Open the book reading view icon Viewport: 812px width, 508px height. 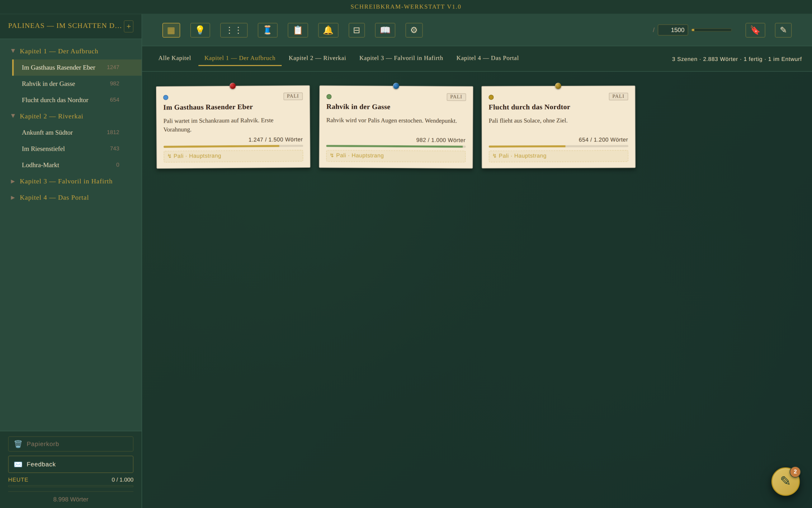click(x=385, y=30)
